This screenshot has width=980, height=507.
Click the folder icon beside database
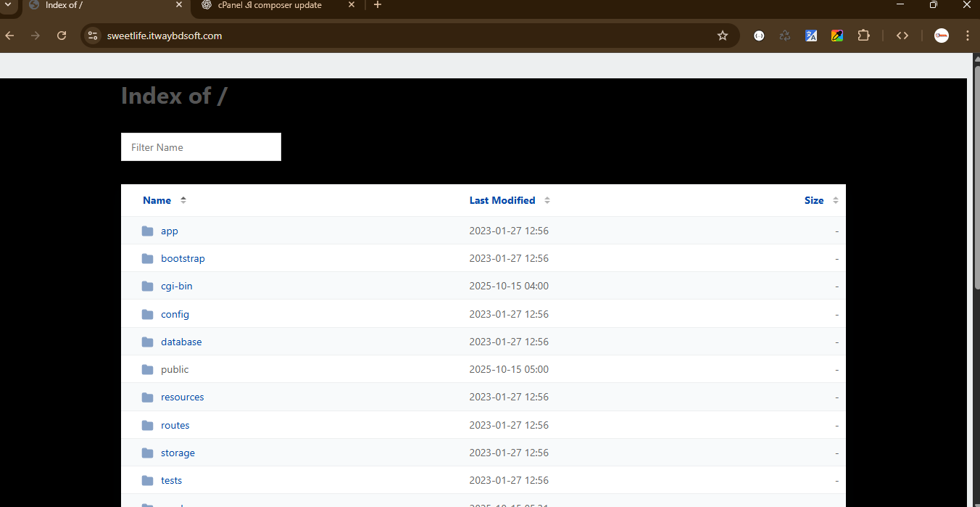pyautogui.click(x=148, y=342)
